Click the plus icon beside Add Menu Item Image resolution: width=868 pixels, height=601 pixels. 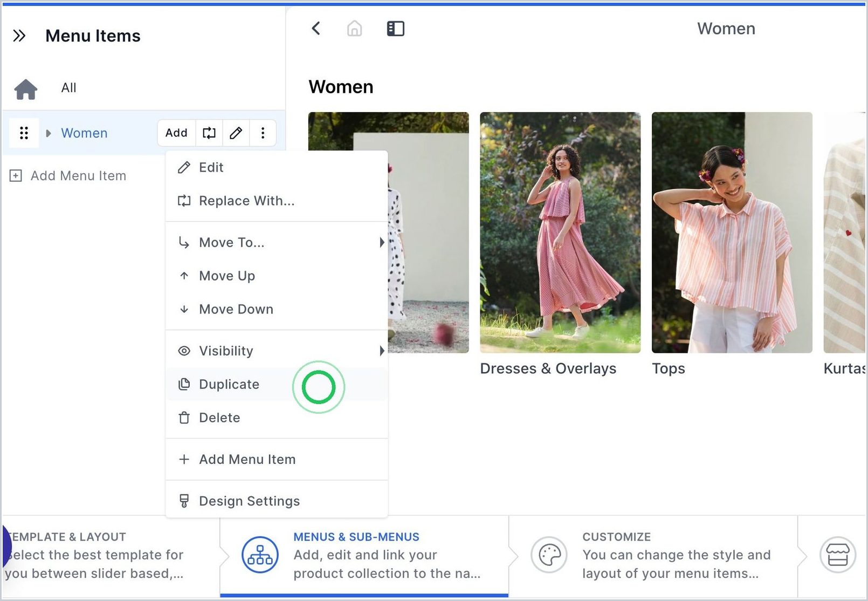(x=16, y=176)
